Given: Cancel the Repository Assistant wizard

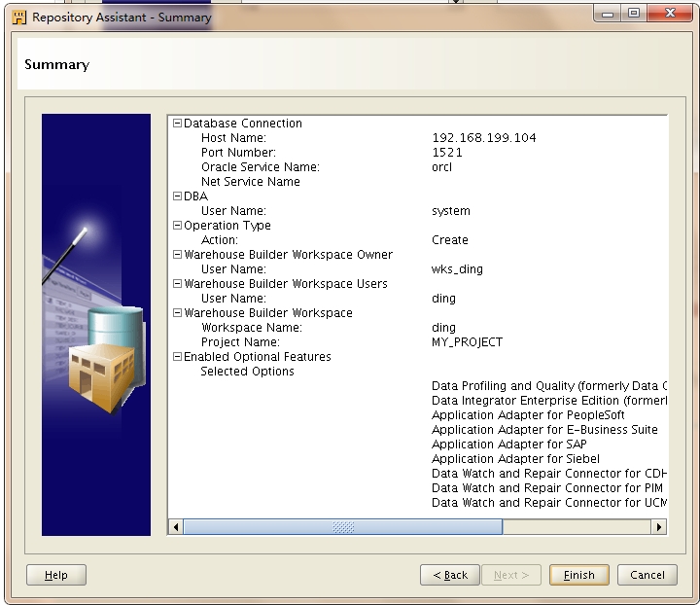Looking at the screenshot, I should pos(647,575).
